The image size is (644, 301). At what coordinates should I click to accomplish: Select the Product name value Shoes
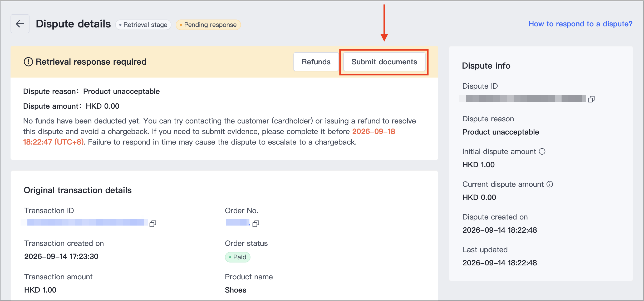(235, 290)
